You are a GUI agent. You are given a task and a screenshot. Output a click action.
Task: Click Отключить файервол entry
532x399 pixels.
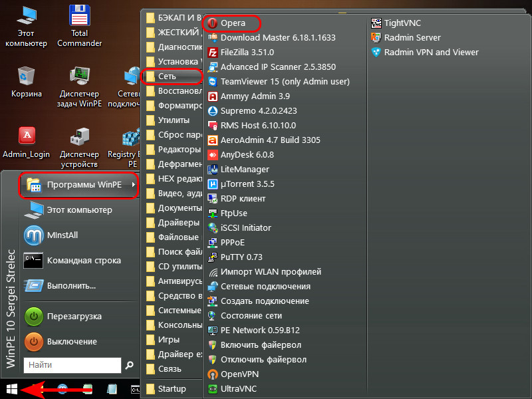[x=257, y=359]
